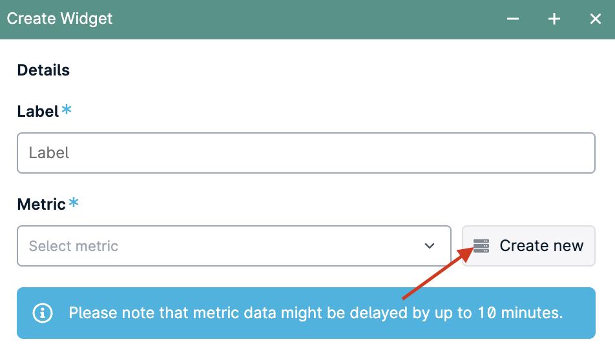Click the Create new button

coord(528,246)
